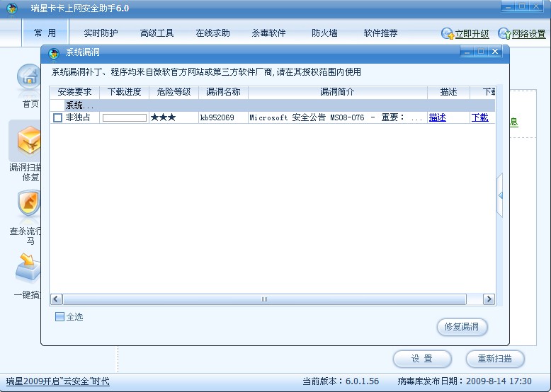Select the 漏洞扫描修复 box icon

(30, 141)
